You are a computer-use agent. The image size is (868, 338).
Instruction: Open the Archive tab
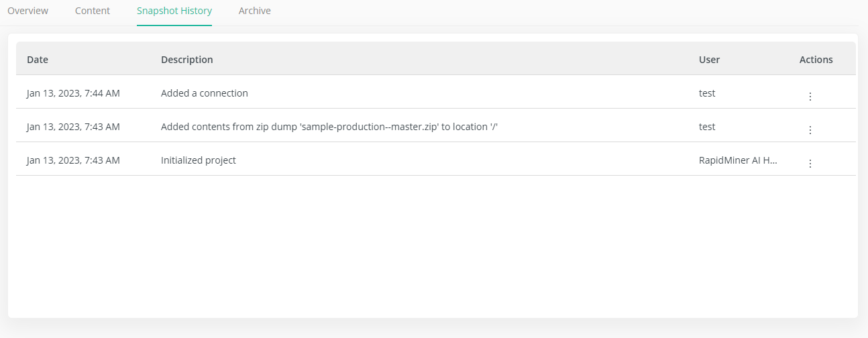pyautogui.click(x=255, y=11)
